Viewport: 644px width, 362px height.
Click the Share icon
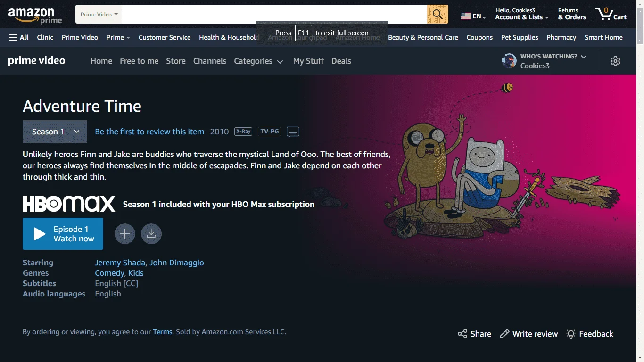coord(462,334)
